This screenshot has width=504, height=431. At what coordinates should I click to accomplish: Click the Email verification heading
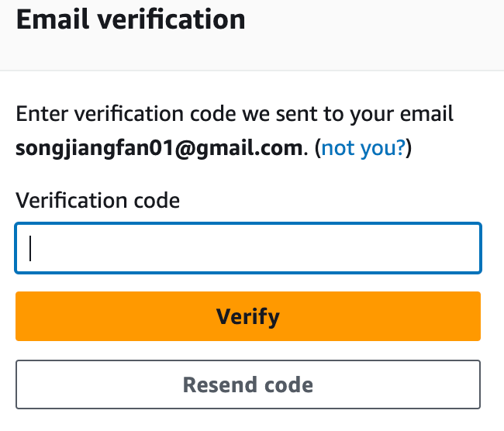(130, 19)
